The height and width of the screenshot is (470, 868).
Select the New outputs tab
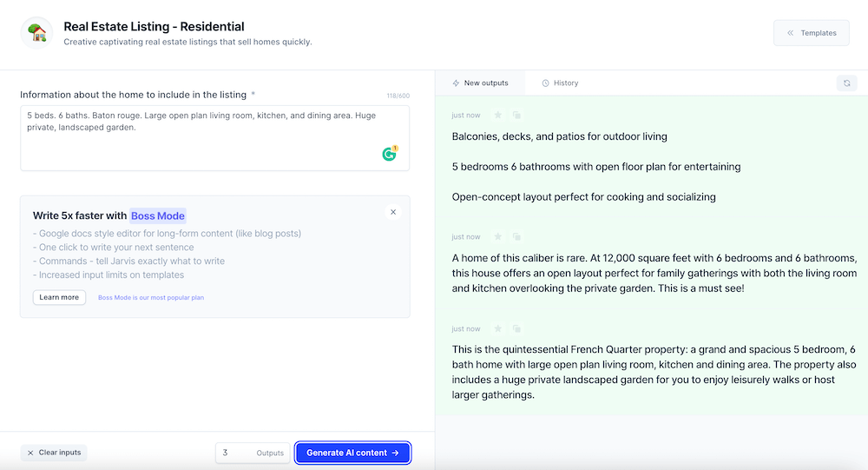[480, 83]
